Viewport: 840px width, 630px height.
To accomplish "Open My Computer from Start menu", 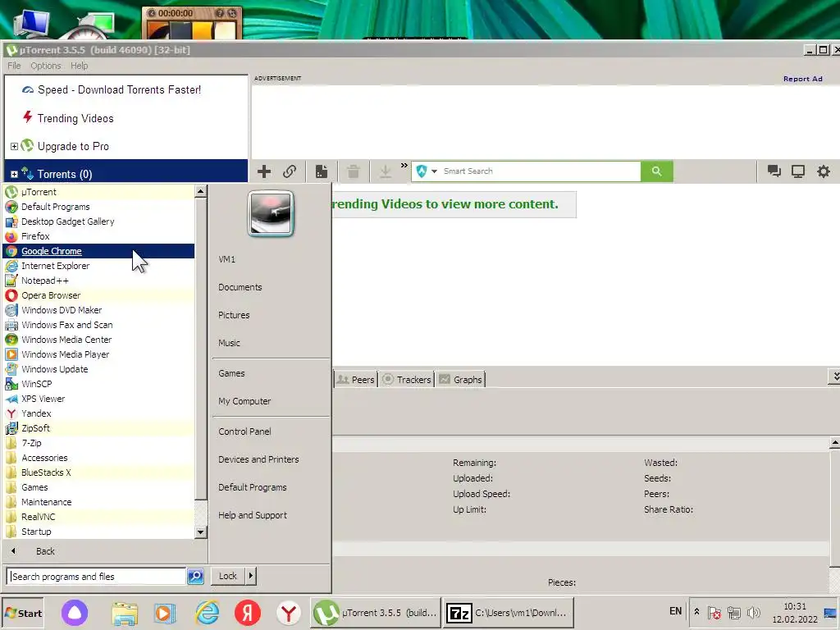I will pos(244,401).
